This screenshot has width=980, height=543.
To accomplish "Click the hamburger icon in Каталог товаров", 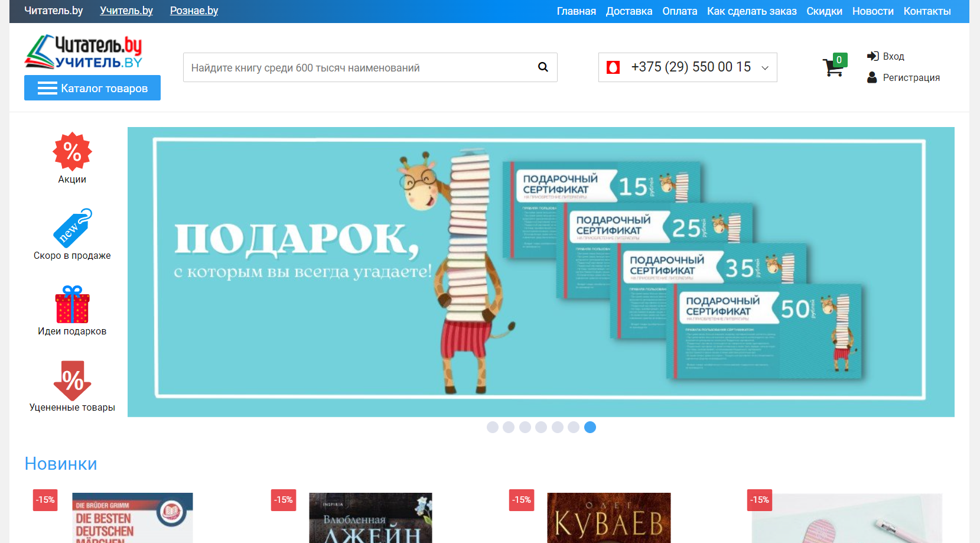I will 47,88.
